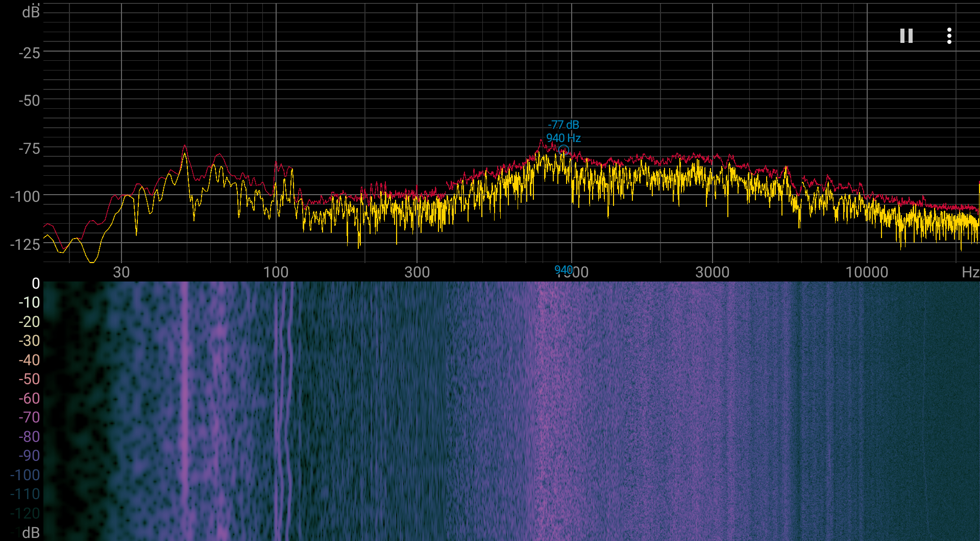Click the -90 value on spectrogram color scale
The height and width of the screenshot is (541, 980).
29,456
